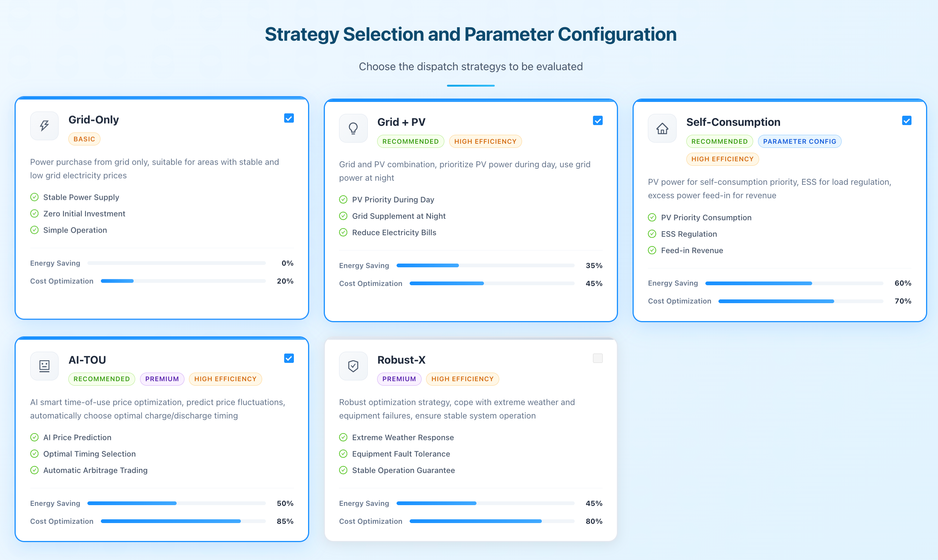Image resolution: width=938 pixels, height=560 pixels.
Task: Click check icon beside Feed-in Revenue
Action: (652, 250)
